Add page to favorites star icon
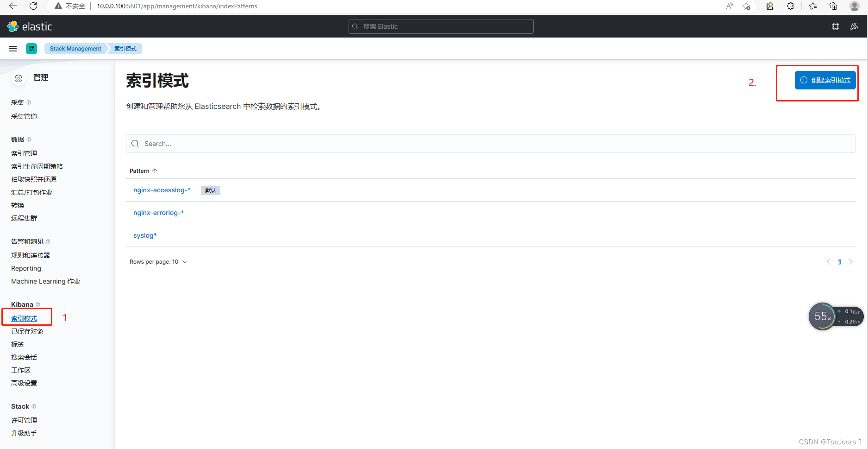The image size is (868, 449). point(747,6)
